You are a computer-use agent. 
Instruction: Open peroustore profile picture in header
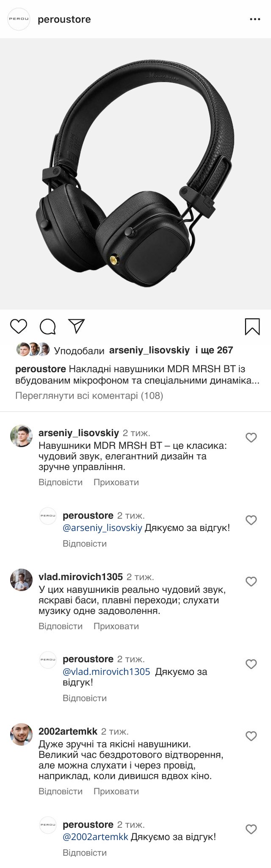coord(19,19)
